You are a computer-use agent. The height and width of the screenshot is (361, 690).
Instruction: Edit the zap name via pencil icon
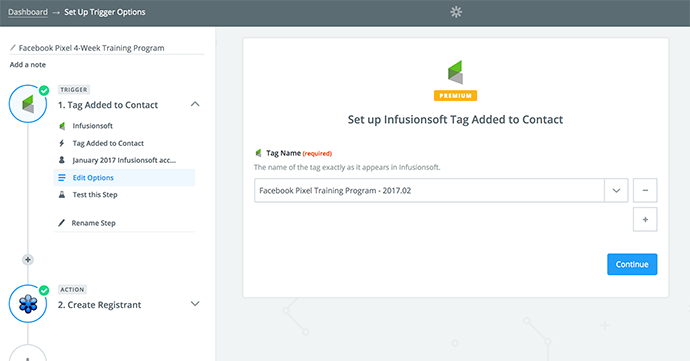(x=13, y=48)
